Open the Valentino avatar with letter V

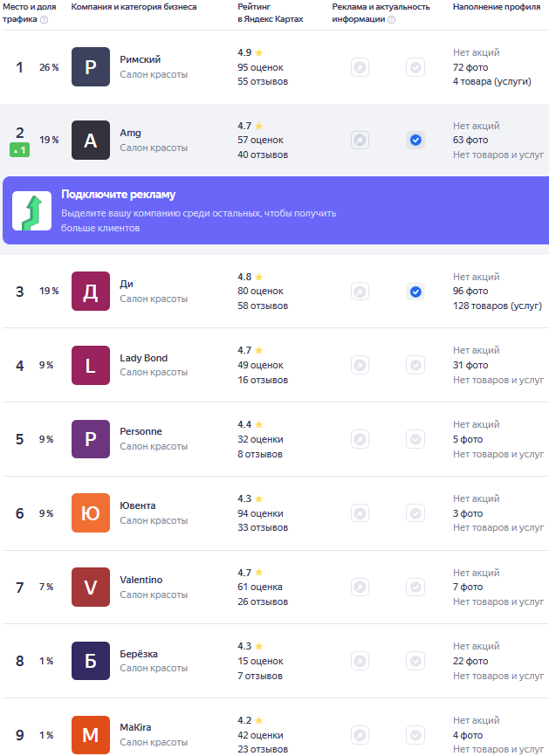point(91,588)
